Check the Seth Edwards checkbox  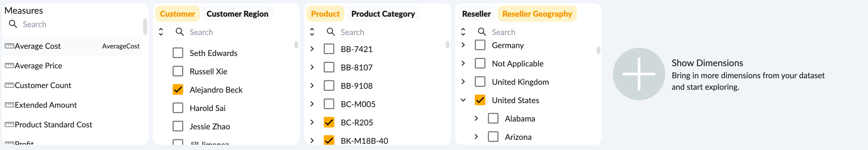[x=178, y=53]
